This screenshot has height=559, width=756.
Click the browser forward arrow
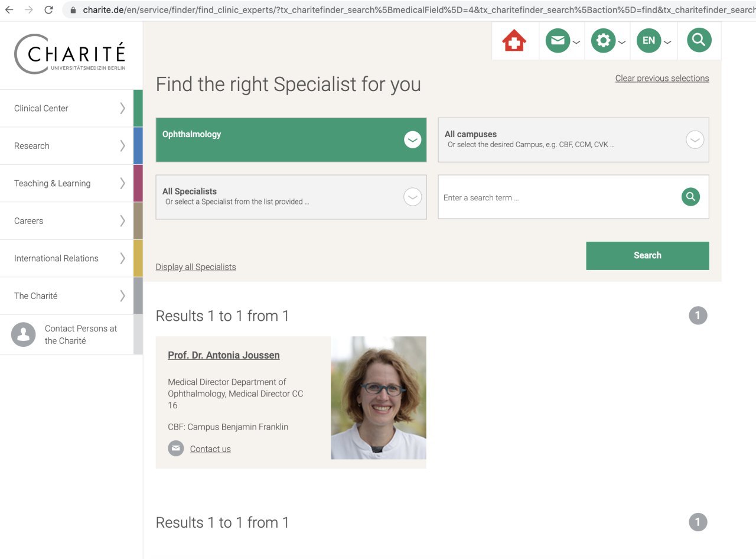click(x=29, y=10)
